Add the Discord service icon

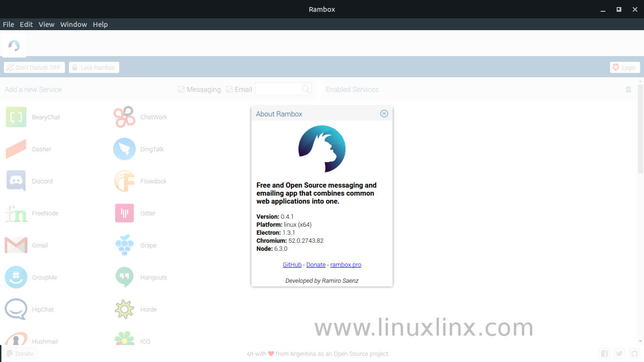[16, 181]
